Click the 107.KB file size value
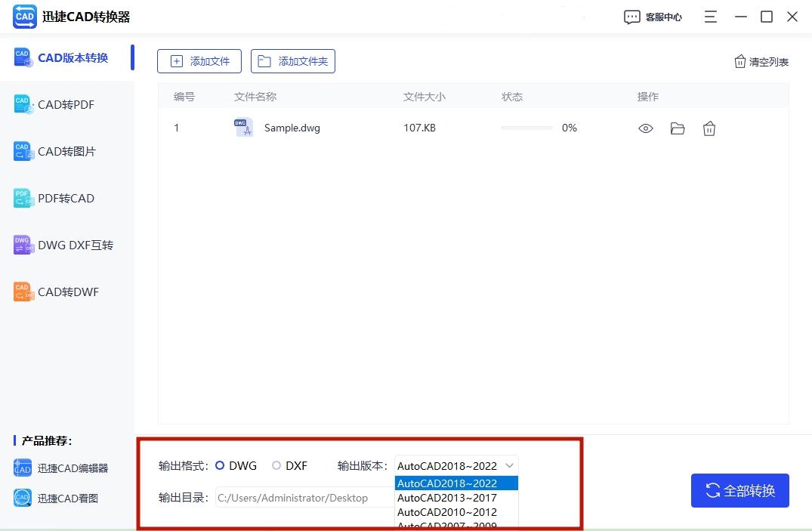Image resolution: width=812 pixels, height=531 pixels. click(419, 128)
